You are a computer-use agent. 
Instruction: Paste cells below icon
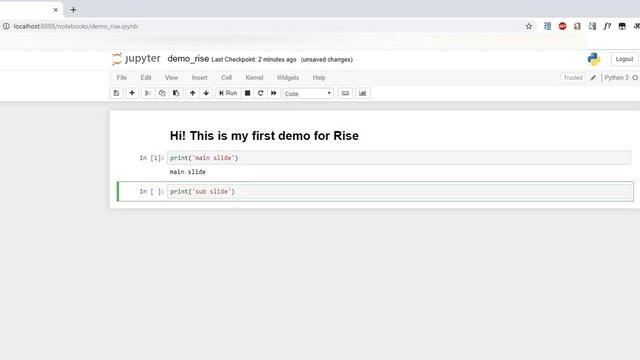(x=176, y=93)
